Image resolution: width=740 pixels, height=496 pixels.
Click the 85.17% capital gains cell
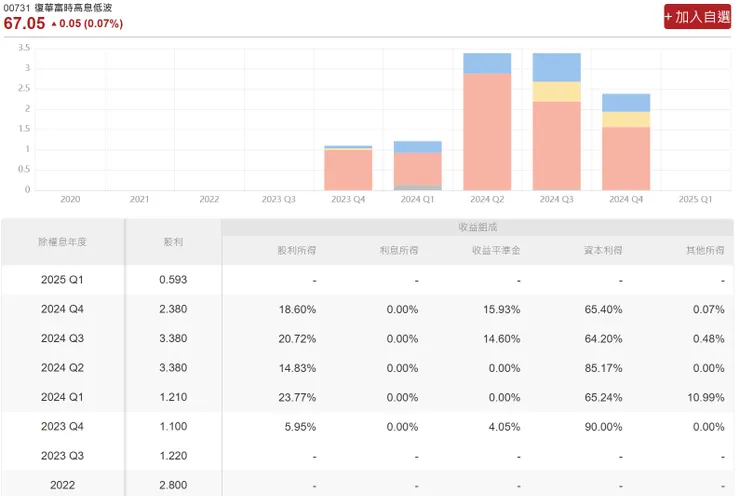click(603, 368)
